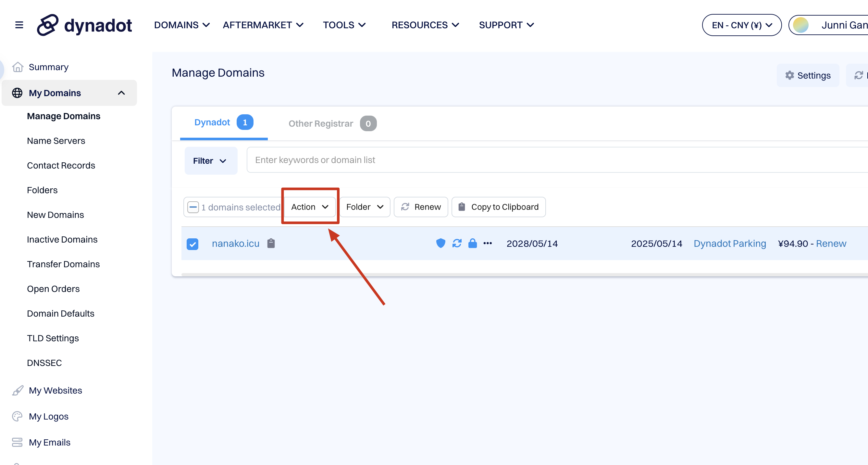Image resolution: width=868 pixels, height=465 pixels.
Task: Click the user profile avatar circle
Action: [800, 25]
